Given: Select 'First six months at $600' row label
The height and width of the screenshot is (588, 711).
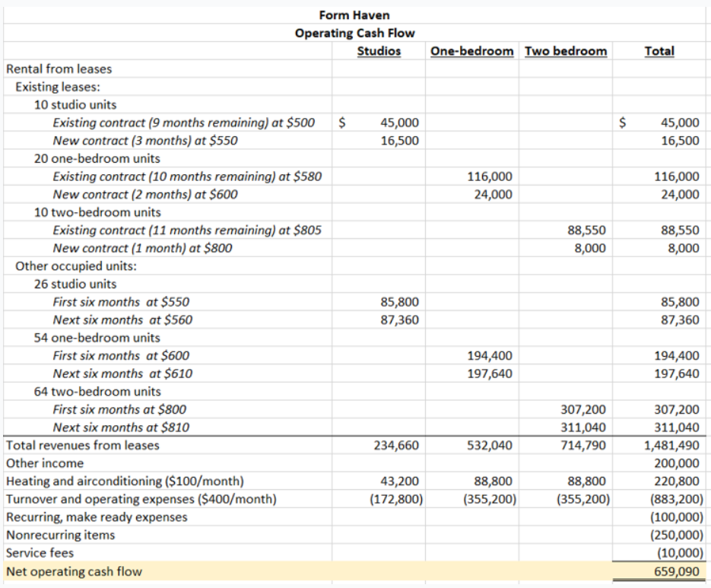Looking at the screenshot, I should coord(121,356).
